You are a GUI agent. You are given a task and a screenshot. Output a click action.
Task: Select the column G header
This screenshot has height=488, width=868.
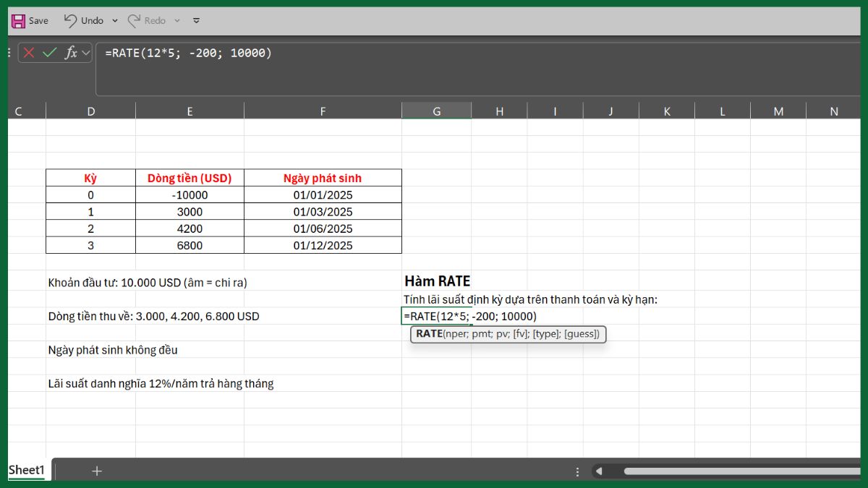(436, 111)
